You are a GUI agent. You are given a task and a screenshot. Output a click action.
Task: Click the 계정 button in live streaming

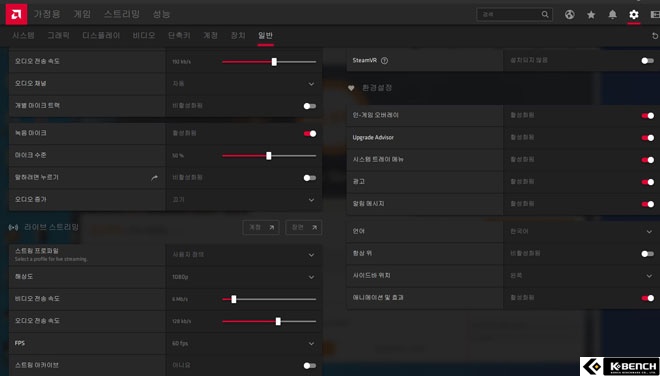[261, 227]
